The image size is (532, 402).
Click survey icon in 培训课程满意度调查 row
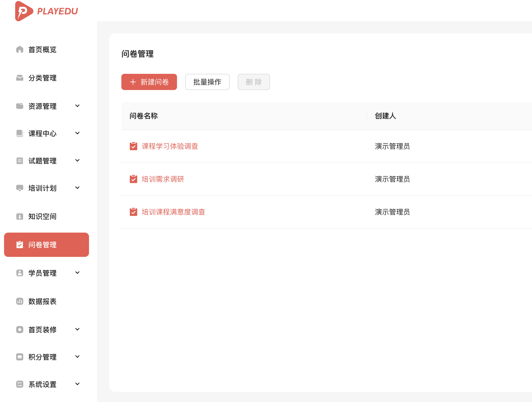(134, 212)
